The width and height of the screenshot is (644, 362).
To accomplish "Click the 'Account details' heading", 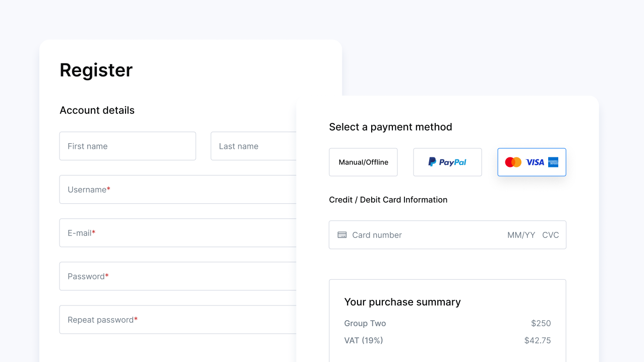I will point(97,110).
